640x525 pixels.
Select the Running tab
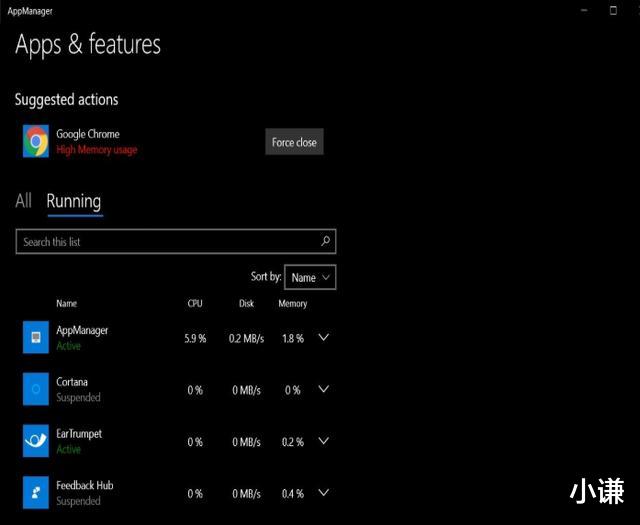(x=74, y=202)
